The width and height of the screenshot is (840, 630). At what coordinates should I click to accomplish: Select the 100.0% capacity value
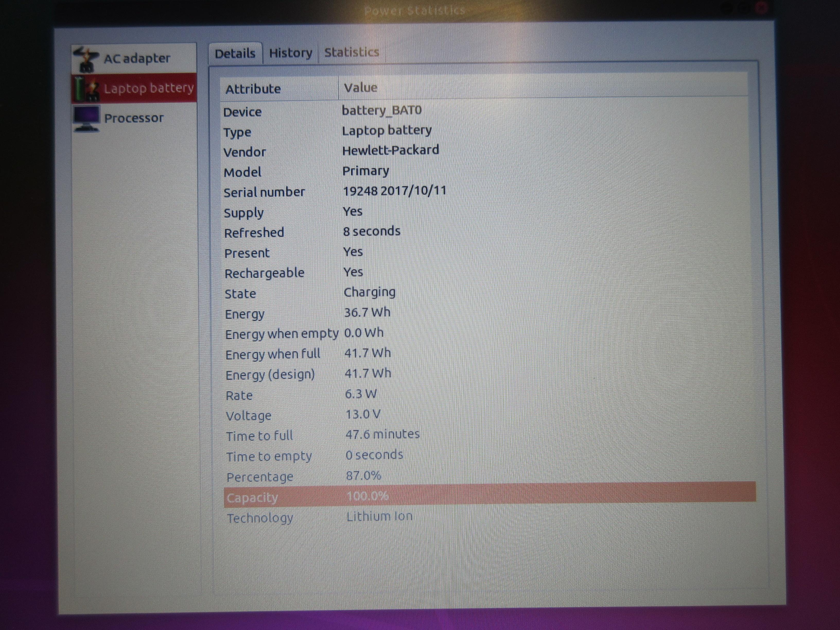pos(367,496)
